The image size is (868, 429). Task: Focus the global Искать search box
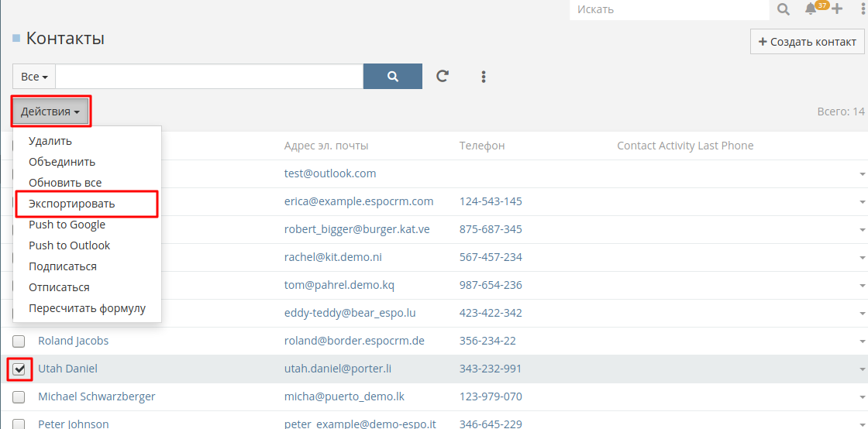click(x=670, y=9)
